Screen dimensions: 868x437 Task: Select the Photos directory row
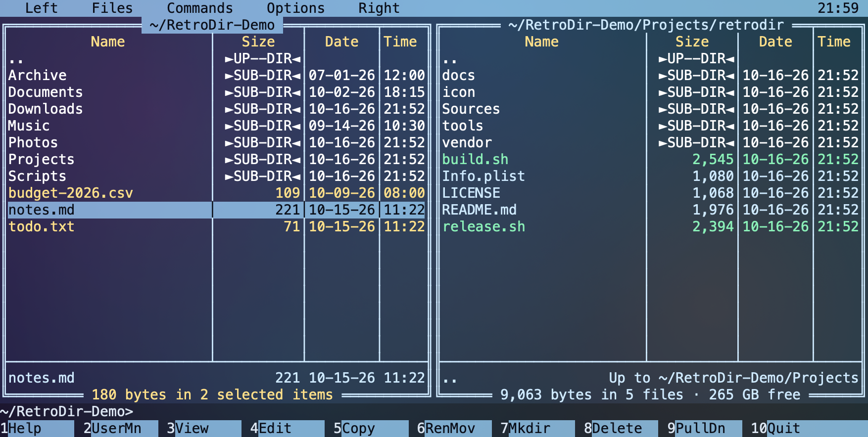coord(217,142)
